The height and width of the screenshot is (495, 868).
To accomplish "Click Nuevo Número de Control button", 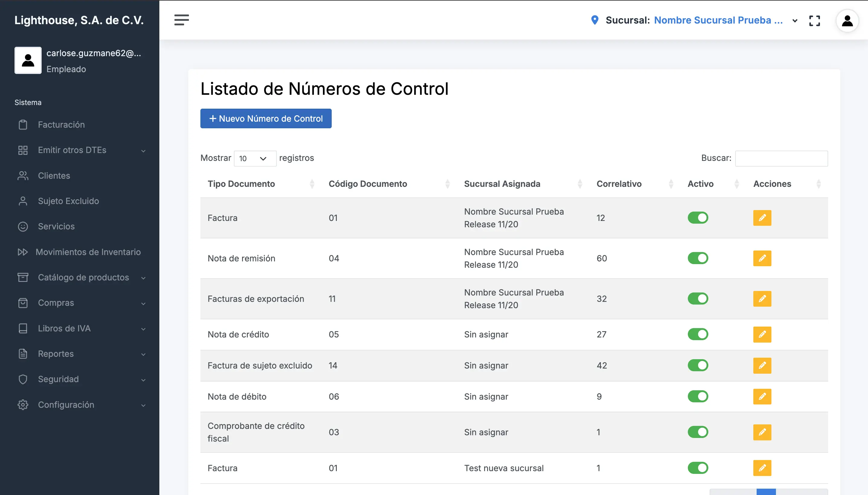I will (x=266, y=118).
